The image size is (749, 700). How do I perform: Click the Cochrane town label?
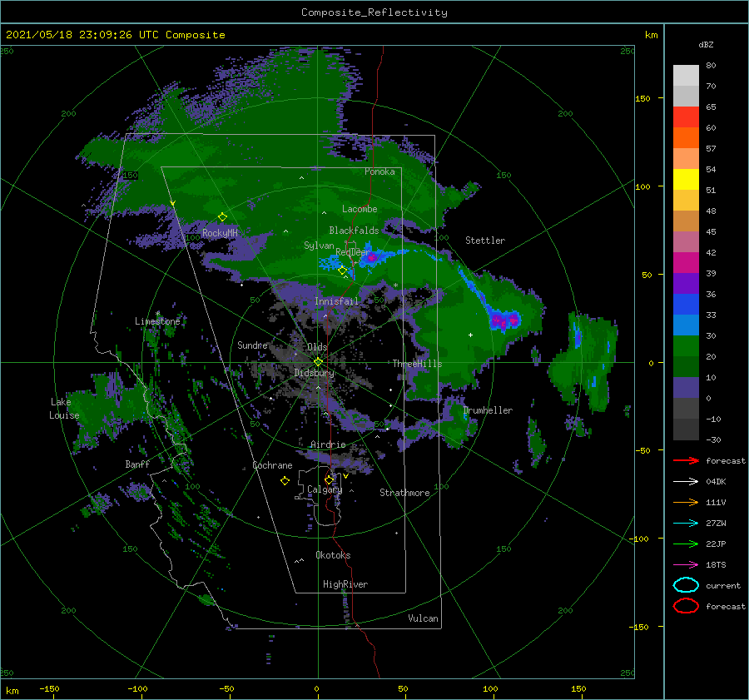(272, 465)
